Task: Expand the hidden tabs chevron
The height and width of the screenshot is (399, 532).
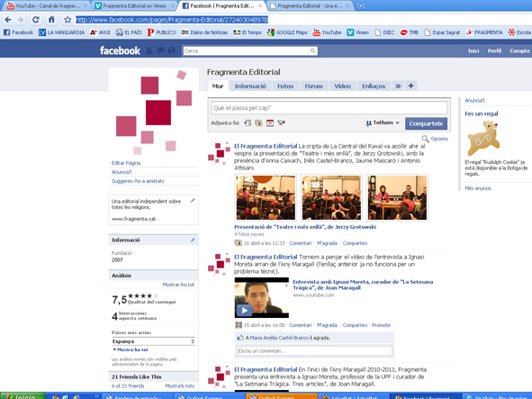Action: pos(398,86)
